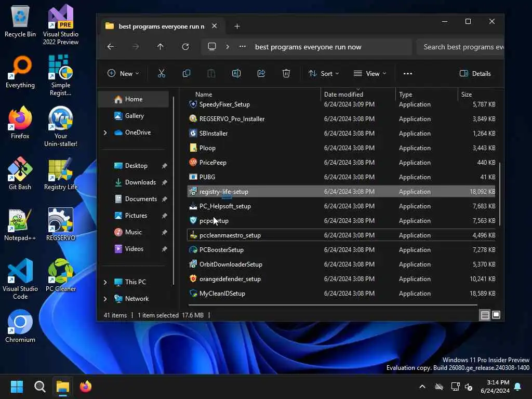Screen dimensions: 532x399
Task: Switch to details list view button
Action: [485, 315]
